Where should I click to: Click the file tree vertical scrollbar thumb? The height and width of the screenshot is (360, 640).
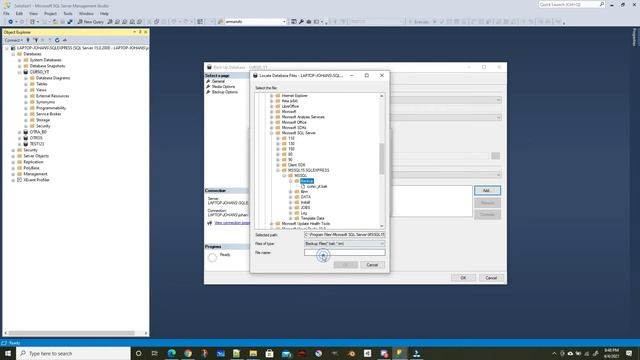point(382,158)
